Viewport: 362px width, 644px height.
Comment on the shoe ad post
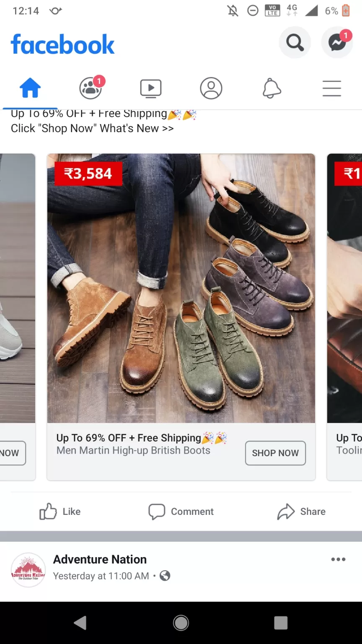point(181,512)
